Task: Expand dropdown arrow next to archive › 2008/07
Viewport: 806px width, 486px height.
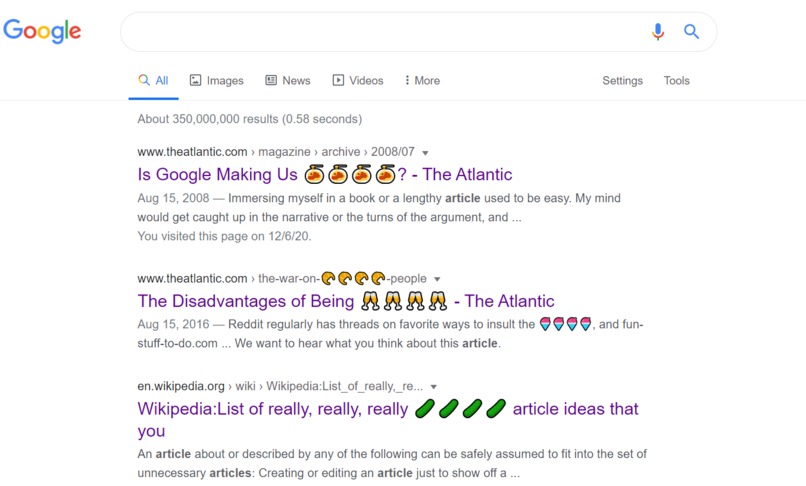Action: [425, 153]
